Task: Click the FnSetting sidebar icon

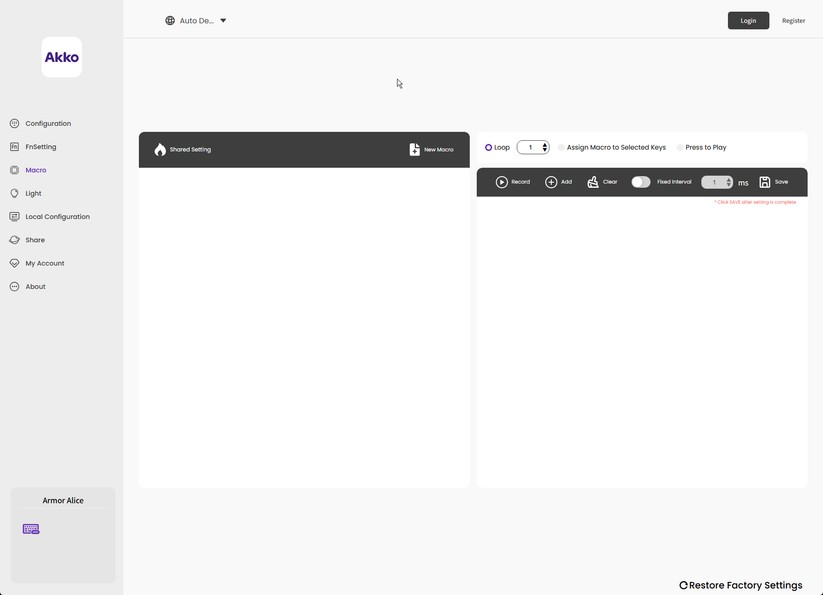Action: [14, 146]
